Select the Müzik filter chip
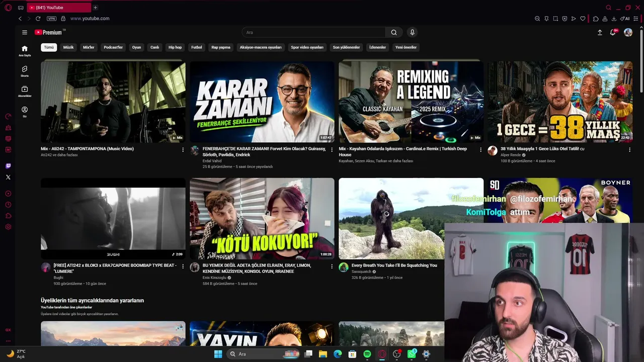Image resolution: width=644 pixels, height=362 pixels. pyautogui.click(x=68, y=47)
